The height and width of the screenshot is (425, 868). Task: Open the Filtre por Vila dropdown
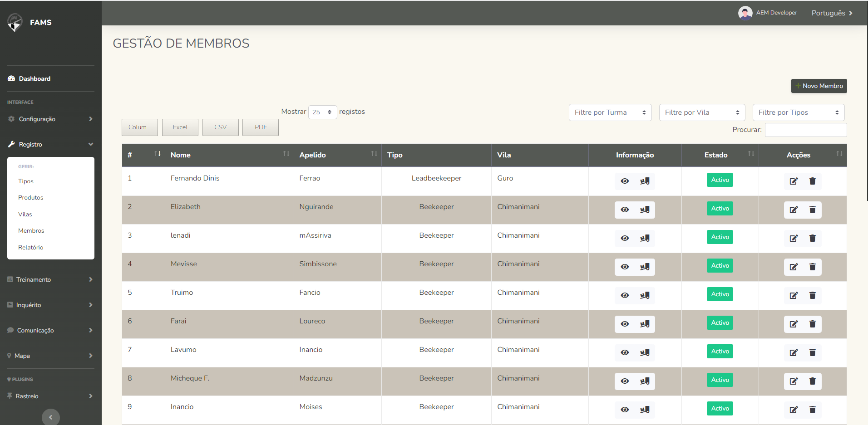(702, 112)
